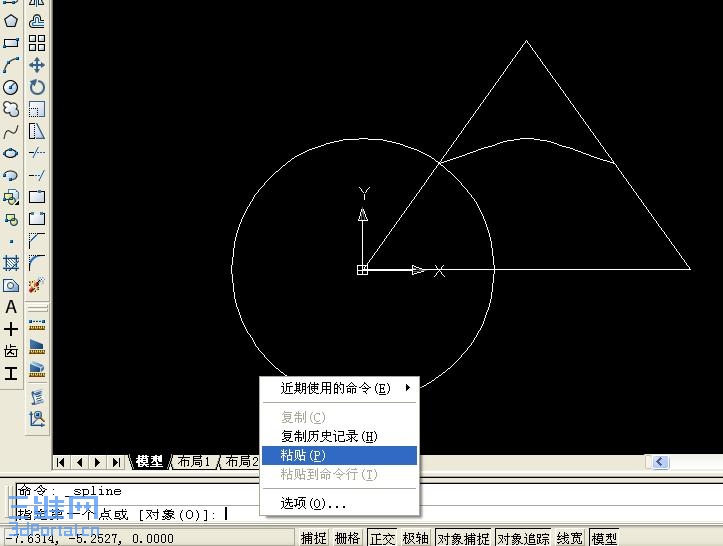Go to previous layout tab arrow

point(79,462)
